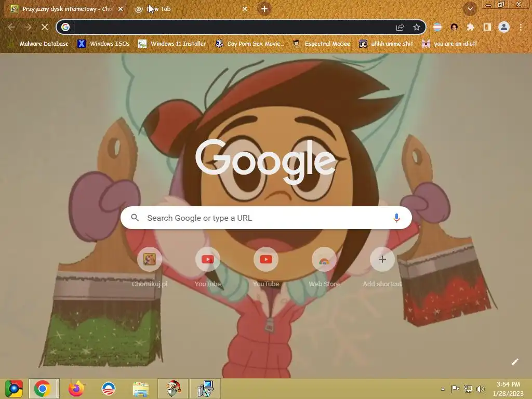Open the computer installer taskbar app
This screenshot has width=532, height=399.
tap(205, 389)
